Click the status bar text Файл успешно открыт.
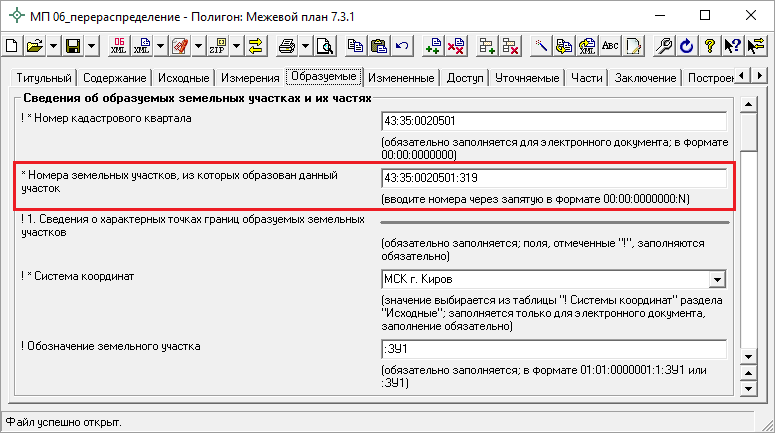This screenshot has width=775, height=433. (x=64, y=423)
